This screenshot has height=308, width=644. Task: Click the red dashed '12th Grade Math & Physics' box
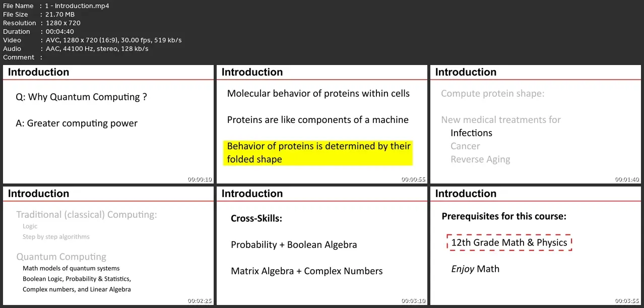point(509,242)
